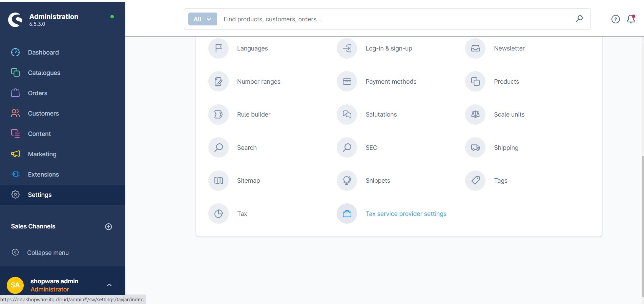Screen dimensions: 644x304
Task: Click the Shipping truck icon
Action: pyautogui.click(x=475, y=147)
